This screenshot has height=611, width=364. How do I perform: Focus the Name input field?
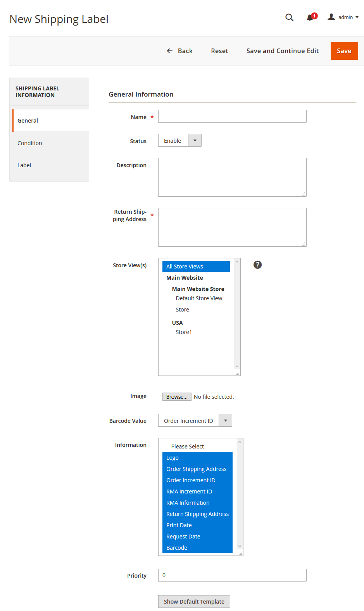[232, 116]
